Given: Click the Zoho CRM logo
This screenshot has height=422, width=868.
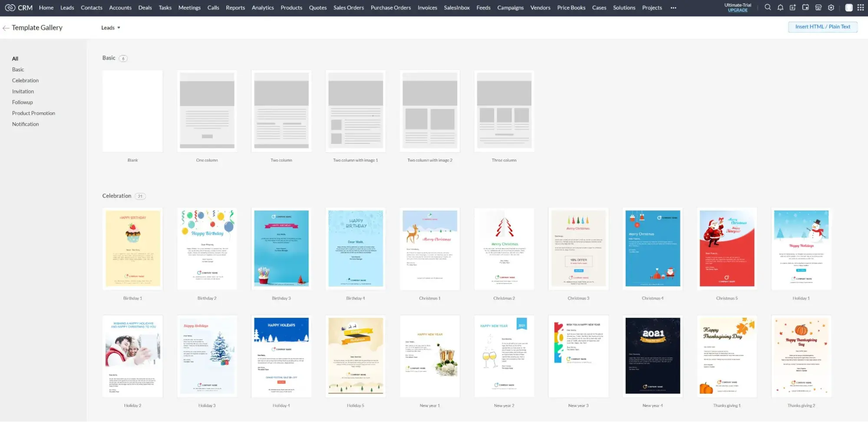Looking at the screenshot, I should pyautogui.click(x=17, y=7).
